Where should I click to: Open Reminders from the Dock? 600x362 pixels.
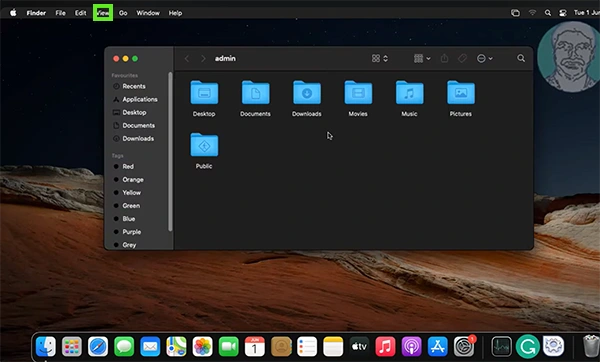(x=307, y=346)
